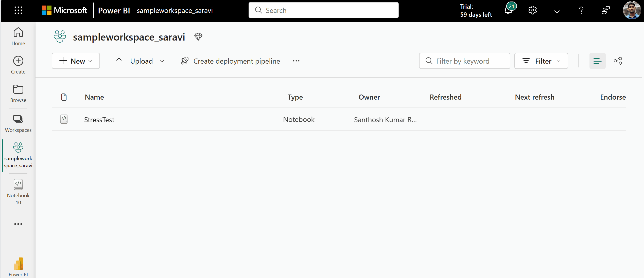Open the Workspaces panel icon
644x278 pixels.
[18, 119]
